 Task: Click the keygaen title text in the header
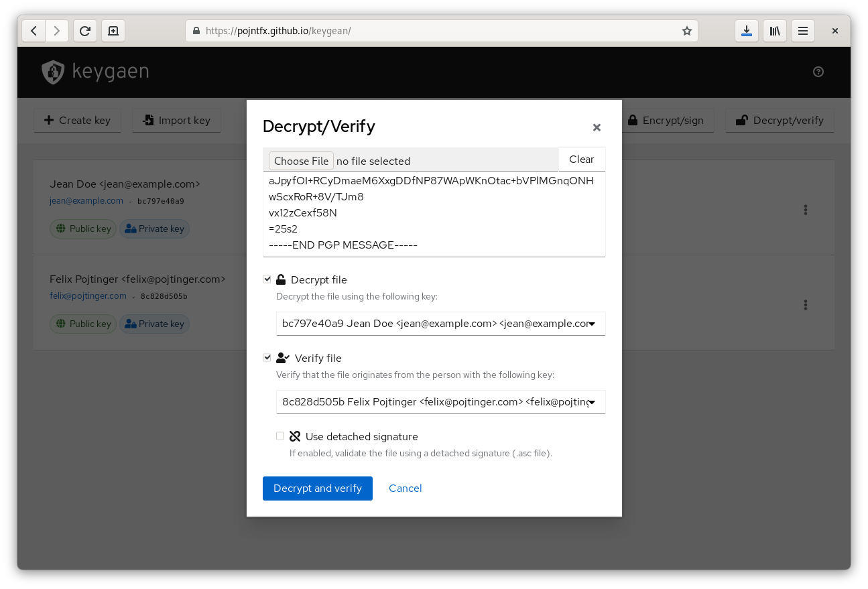(111, 72)
